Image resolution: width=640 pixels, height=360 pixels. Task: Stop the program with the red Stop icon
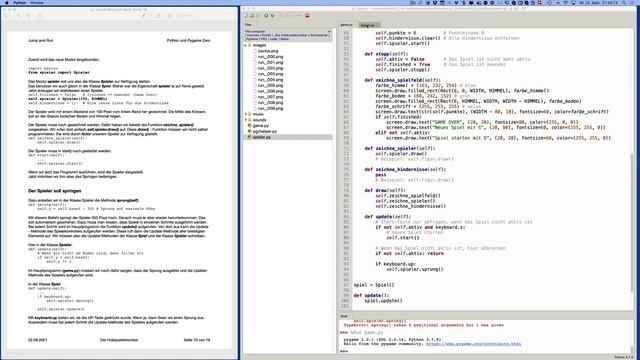coord(307,16)
